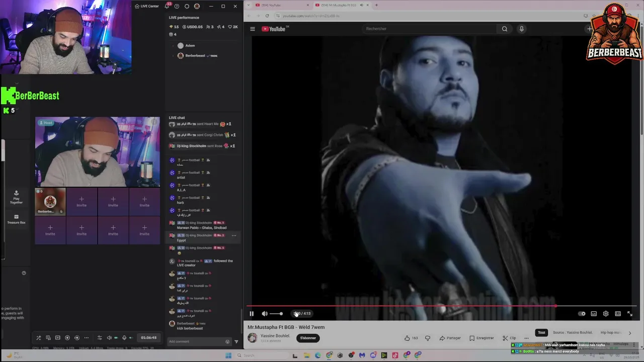Share the video via Partager

[x=450, y=338]
